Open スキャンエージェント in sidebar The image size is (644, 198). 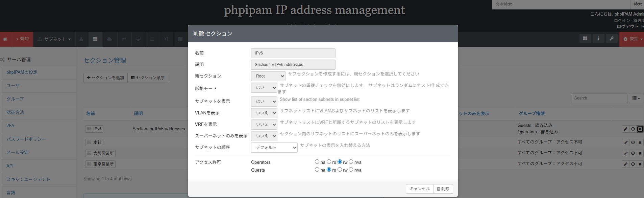point(28,179)
